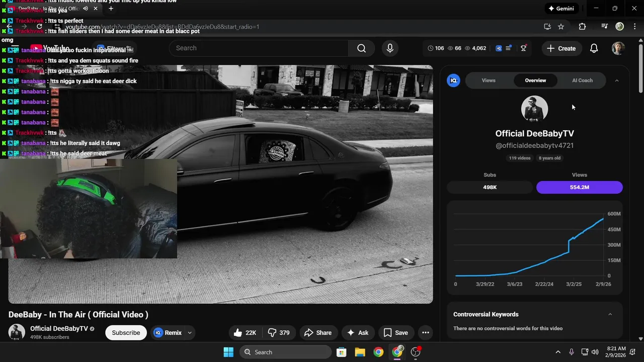
Task: Dislike the video with thumbs down
Action: 279,333
